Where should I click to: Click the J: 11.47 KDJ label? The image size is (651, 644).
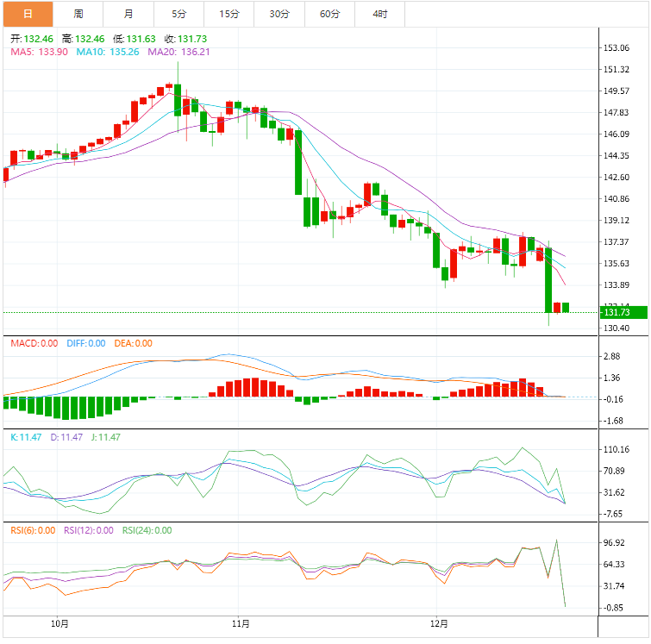(105, 437)
